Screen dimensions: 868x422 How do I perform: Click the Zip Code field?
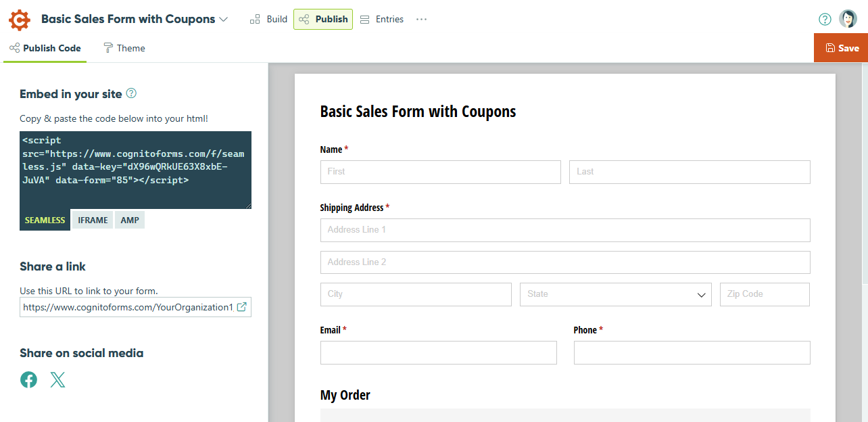(x=765, y=294)
